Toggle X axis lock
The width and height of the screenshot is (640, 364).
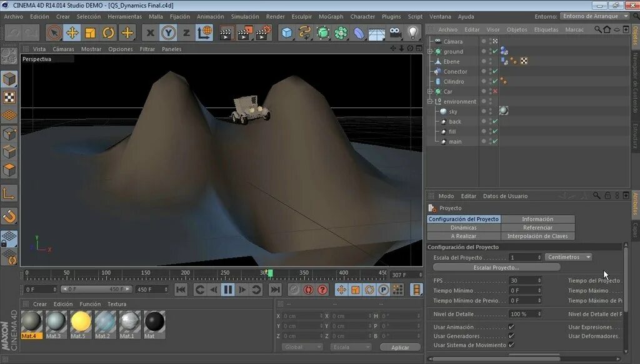[x=150, y=32]
